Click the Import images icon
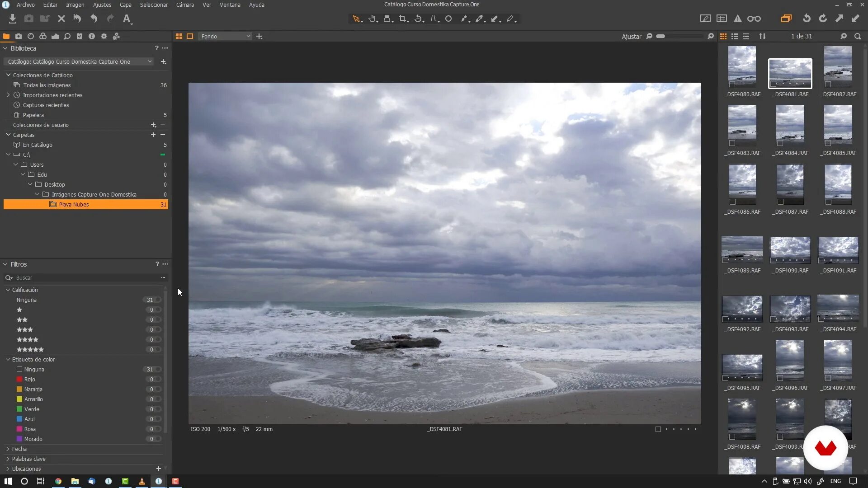Viewport: 868px width, 488px height. 13,19
